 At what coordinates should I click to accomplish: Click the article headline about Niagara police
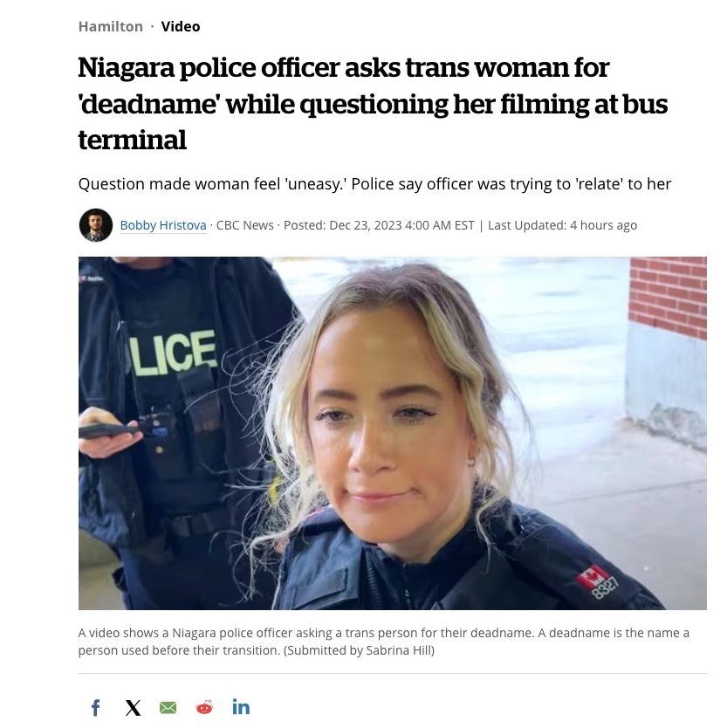(373, 103)
